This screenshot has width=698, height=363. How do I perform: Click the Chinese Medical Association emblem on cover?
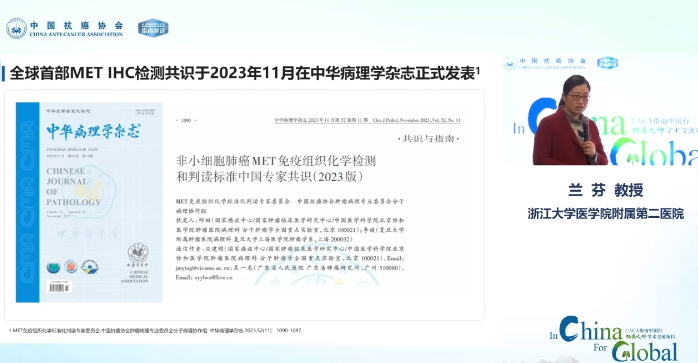(x=138, y=253)
